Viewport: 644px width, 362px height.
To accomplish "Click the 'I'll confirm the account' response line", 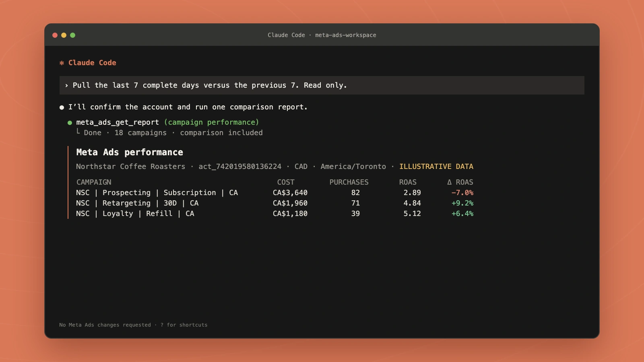I will (x=188, y=107).
